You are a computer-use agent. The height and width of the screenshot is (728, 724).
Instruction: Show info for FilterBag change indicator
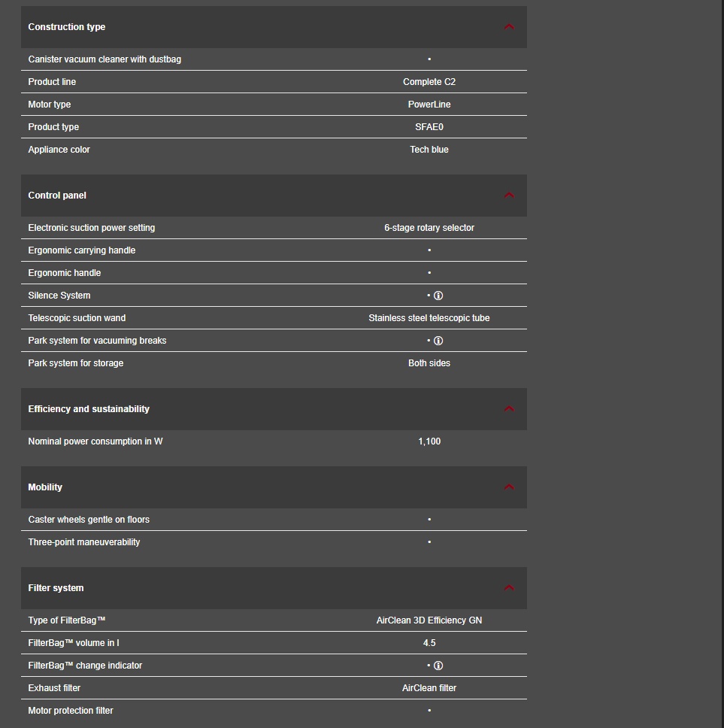(x=438, y=666)
